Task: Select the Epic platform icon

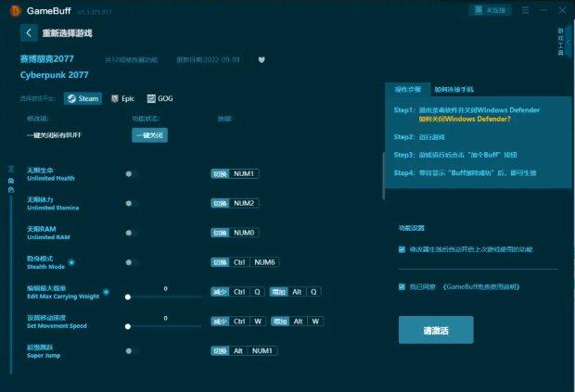Action: 115,98
